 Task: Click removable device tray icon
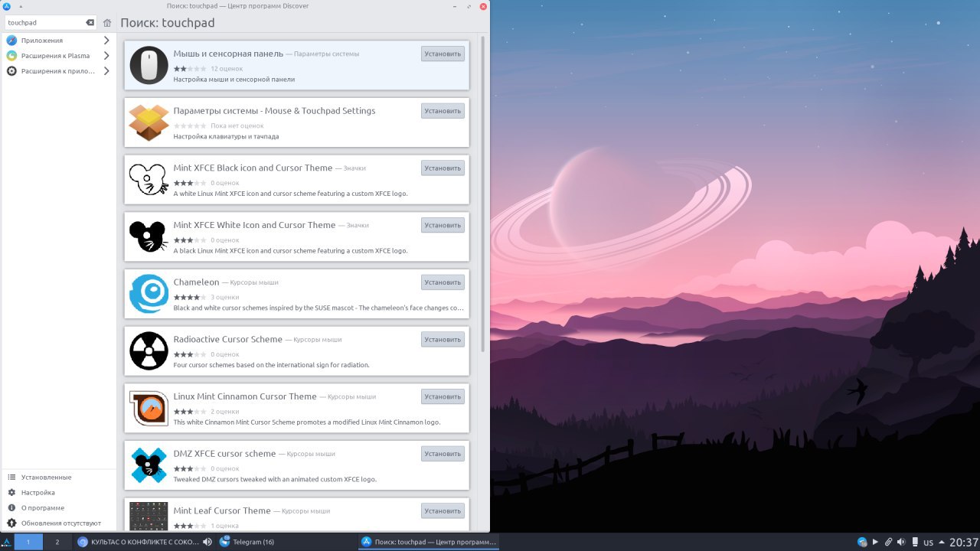[x=913, y=542]
